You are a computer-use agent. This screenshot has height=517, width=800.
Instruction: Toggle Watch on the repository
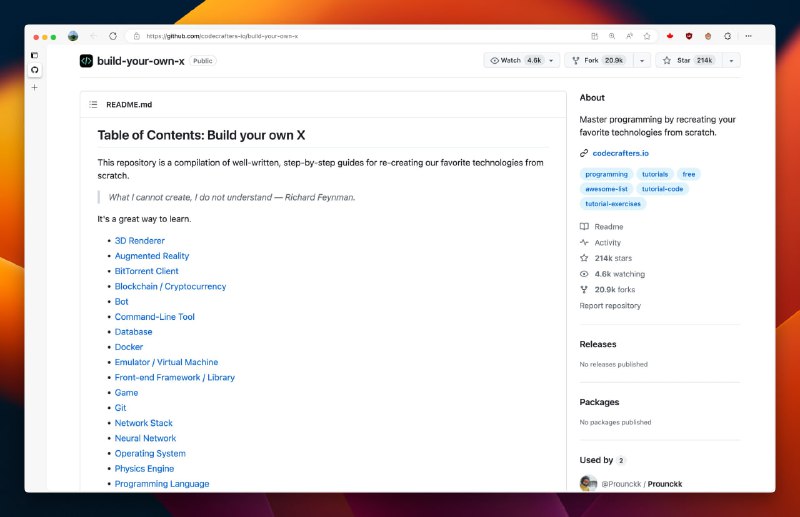(x=514, y=60)
